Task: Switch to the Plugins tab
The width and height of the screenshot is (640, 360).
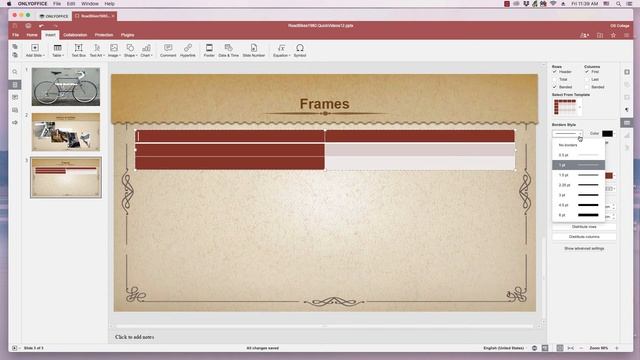Action: tap(127, 35)
